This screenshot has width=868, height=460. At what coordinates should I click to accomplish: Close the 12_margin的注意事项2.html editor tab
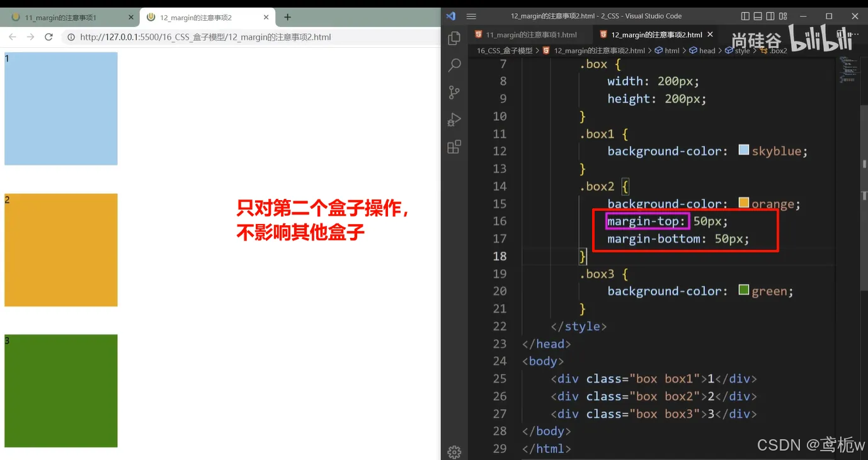pos(711,35)
